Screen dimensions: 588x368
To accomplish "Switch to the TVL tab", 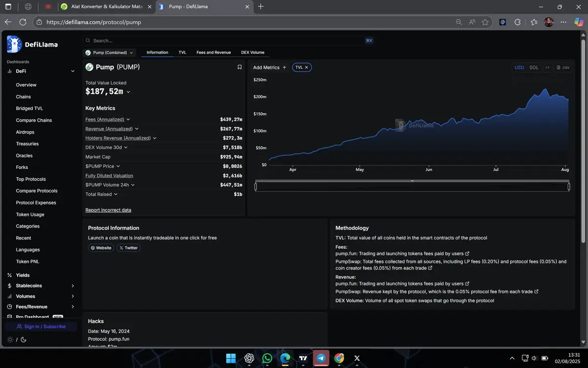I will [x=182, y=53].
